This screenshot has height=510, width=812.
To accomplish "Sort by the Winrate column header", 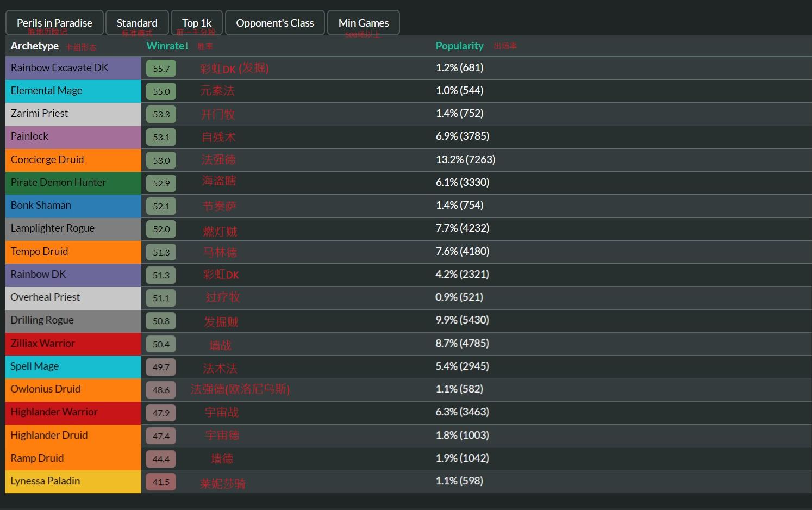I will click(x=167, y=46).
